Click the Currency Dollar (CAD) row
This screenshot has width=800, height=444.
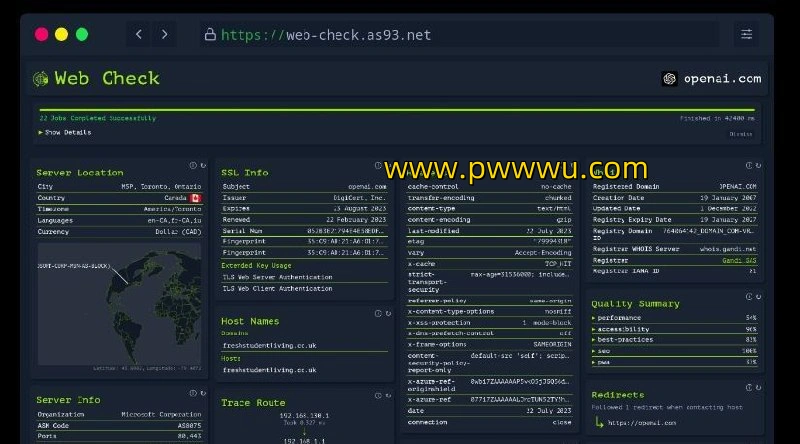(119, 232)
